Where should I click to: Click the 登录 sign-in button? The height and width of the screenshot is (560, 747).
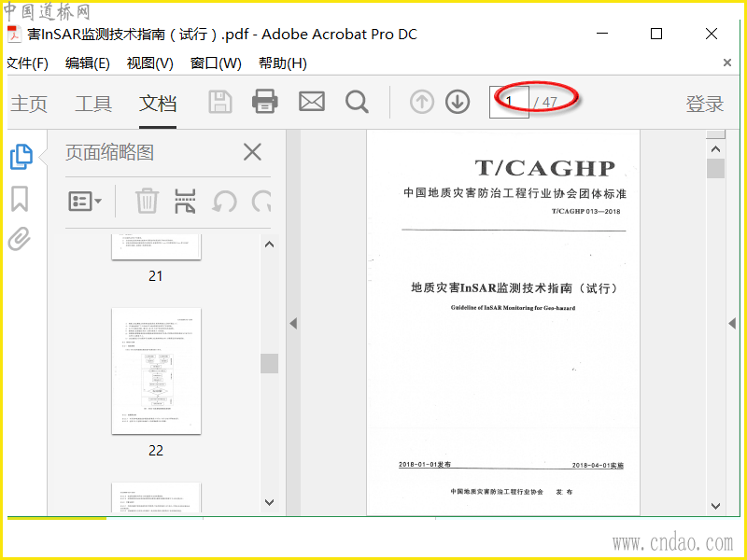pyautogui.click(x=705, y=104)
